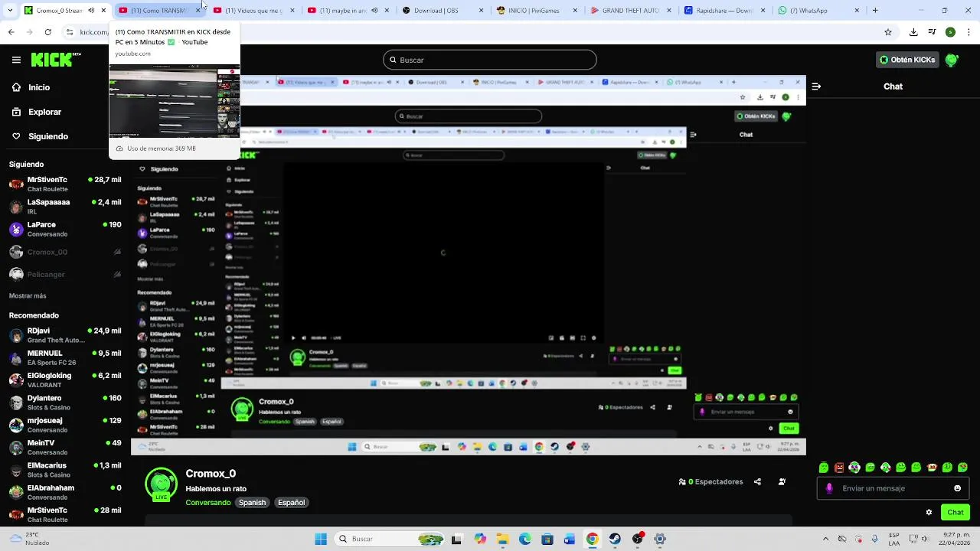Open the Conversando category link
Image resolution: width=980 pixels, height=551 pixels.
[208, 503]
